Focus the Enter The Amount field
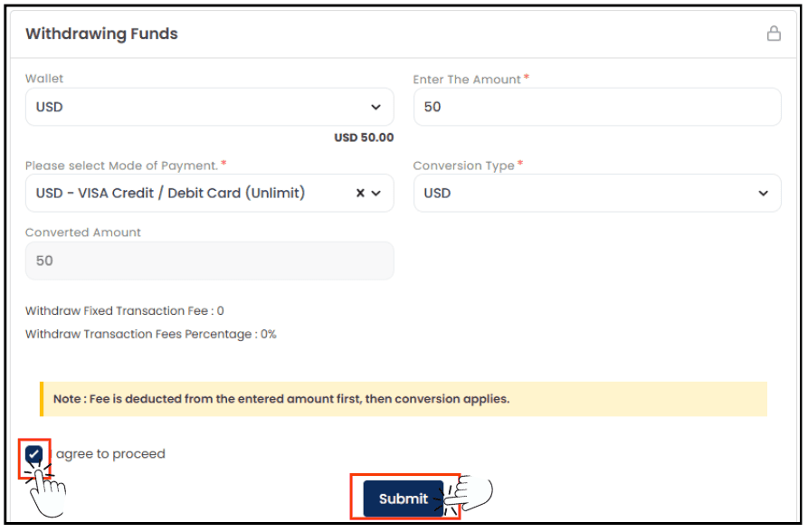808x532 pixels. coord(596,107)
